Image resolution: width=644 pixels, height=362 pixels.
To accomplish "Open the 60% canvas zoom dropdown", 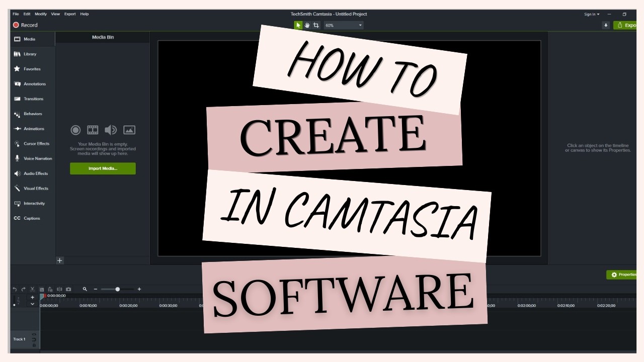I will click(x=344, y=25).
